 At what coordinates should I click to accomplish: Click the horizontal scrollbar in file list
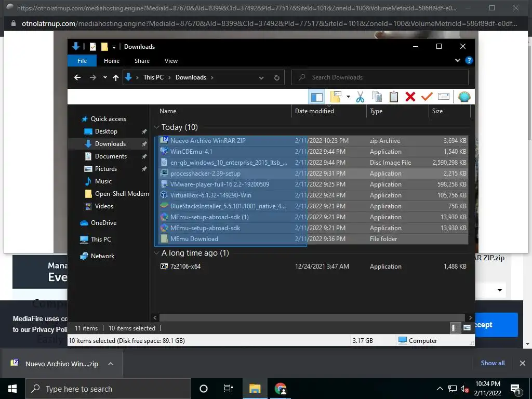(312, 317)
